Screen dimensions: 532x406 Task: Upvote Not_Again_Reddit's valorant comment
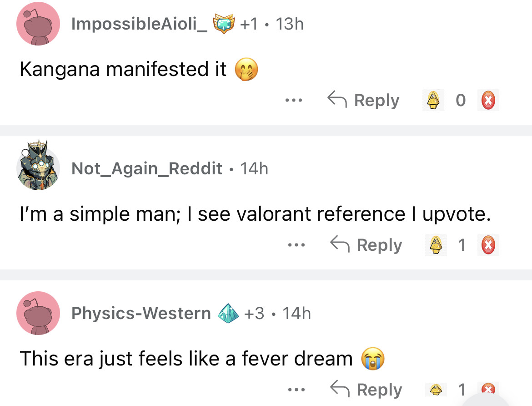click(436, 245)
